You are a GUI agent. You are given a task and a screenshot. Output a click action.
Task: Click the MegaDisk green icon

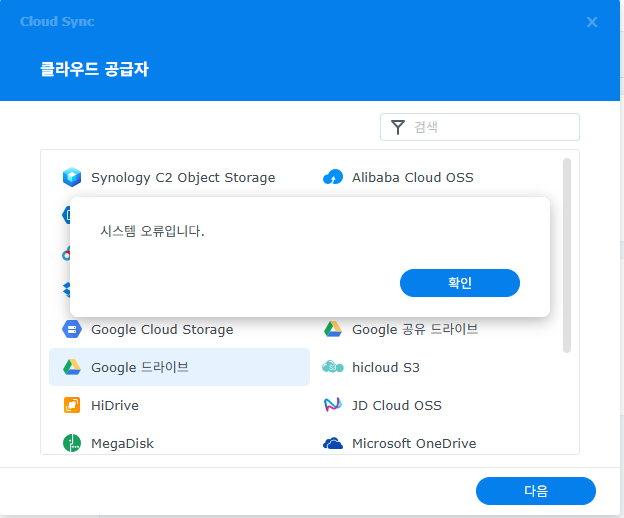72,443
